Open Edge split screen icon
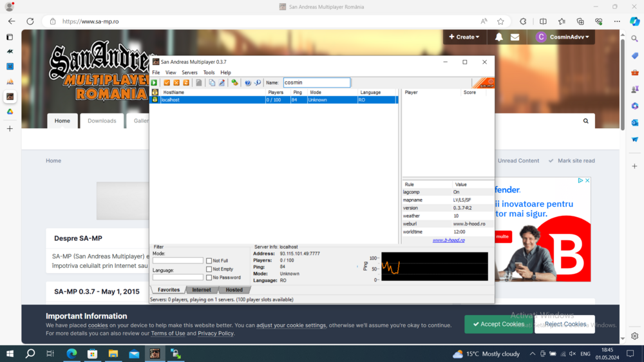 [543, 21]
